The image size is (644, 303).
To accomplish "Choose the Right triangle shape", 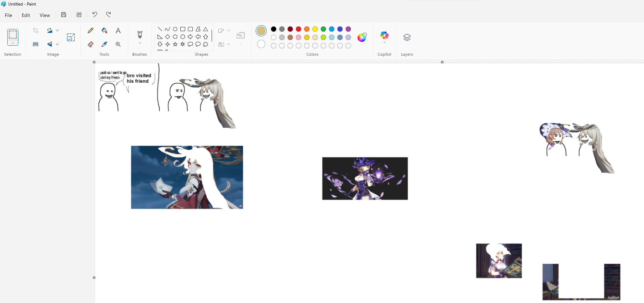I will click(160, 37).
